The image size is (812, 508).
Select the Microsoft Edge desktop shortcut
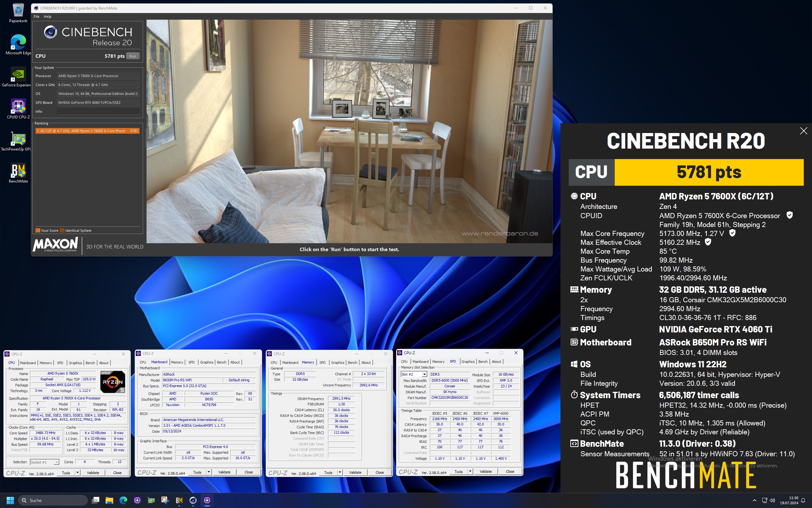pos(18,45)
